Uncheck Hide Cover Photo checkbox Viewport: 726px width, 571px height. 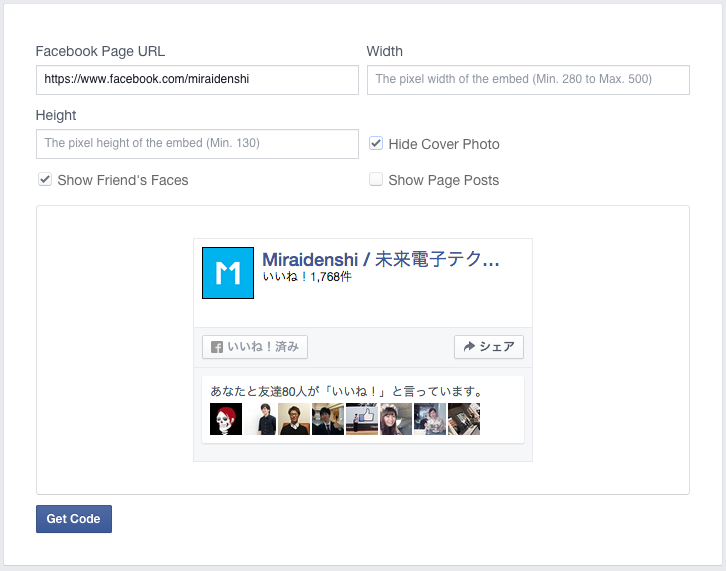(x=376, y=143)
